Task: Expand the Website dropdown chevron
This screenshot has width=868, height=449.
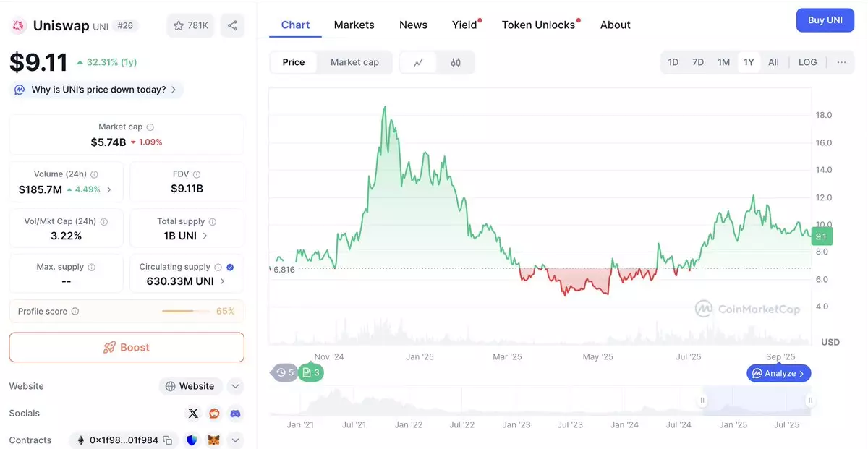Action: click(235, 386)
